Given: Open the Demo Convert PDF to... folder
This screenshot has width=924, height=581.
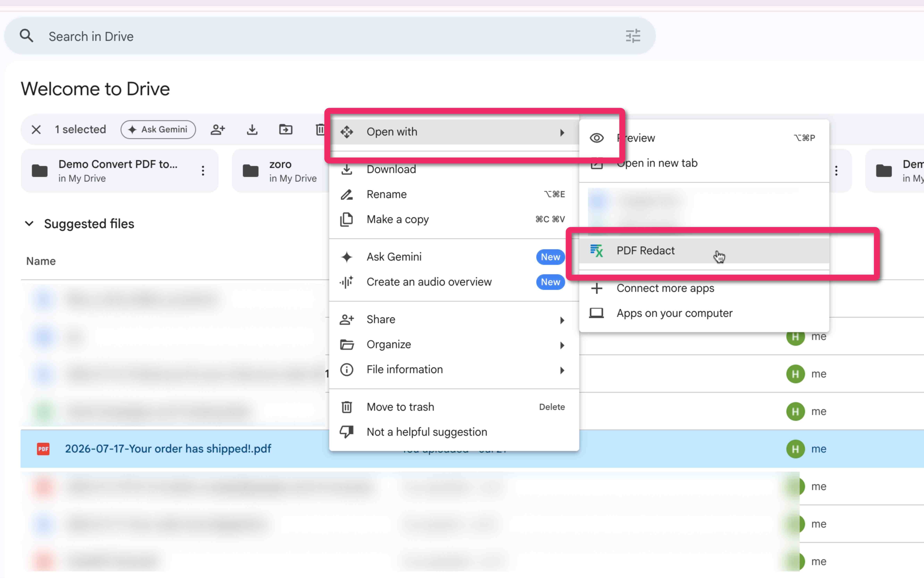Looking at the screenshot, I should pos(119,171).
